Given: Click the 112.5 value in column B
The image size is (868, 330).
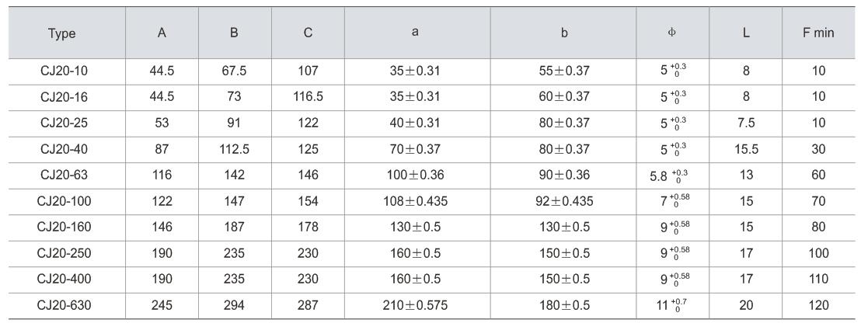Looking at the screenshot, I should click(x=234, y=149).
